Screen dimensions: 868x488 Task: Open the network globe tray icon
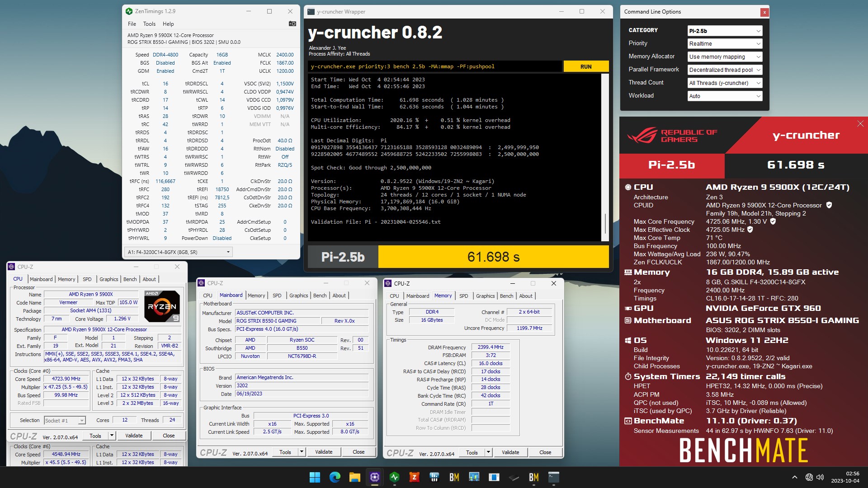click(809, 477)
